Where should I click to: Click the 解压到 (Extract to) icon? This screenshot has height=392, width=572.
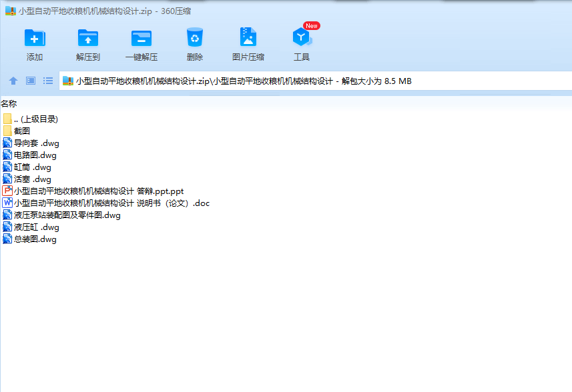point(88,38)
